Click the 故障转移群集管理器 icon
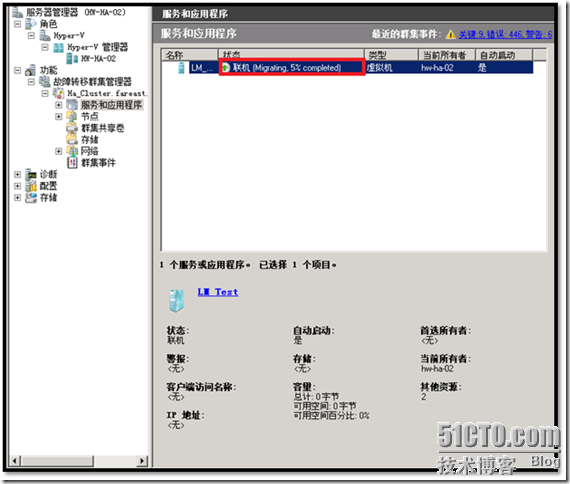The width and height of the screenshot is (570, 484). click(45, 81)
